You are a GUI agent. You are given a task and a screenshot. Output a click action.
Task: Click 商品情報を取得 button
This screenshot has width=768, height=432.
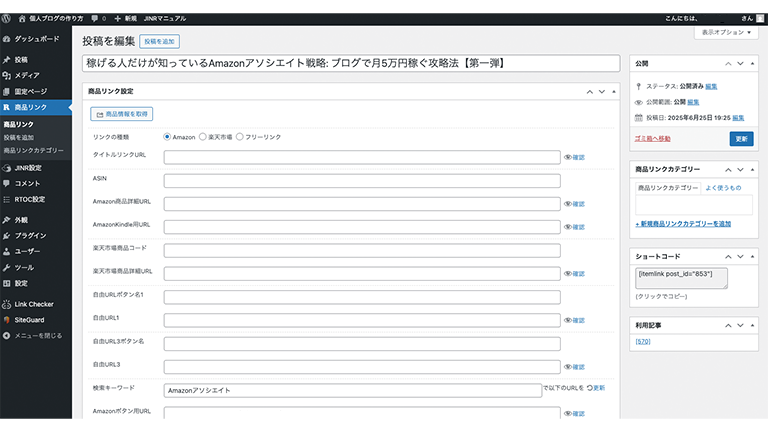[x=121, y=114]
